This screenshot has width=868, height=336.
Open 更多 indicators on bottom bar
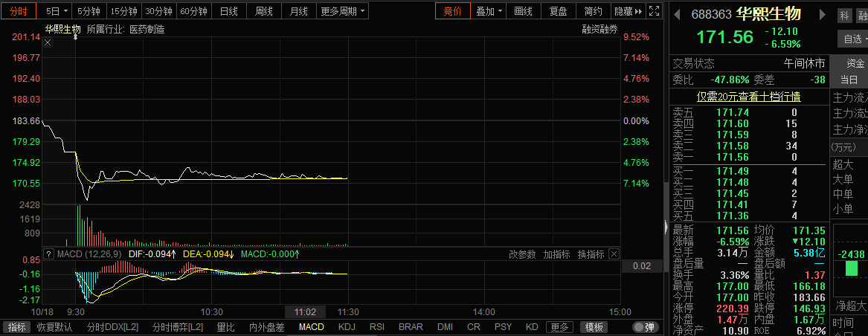coord(559,327)
